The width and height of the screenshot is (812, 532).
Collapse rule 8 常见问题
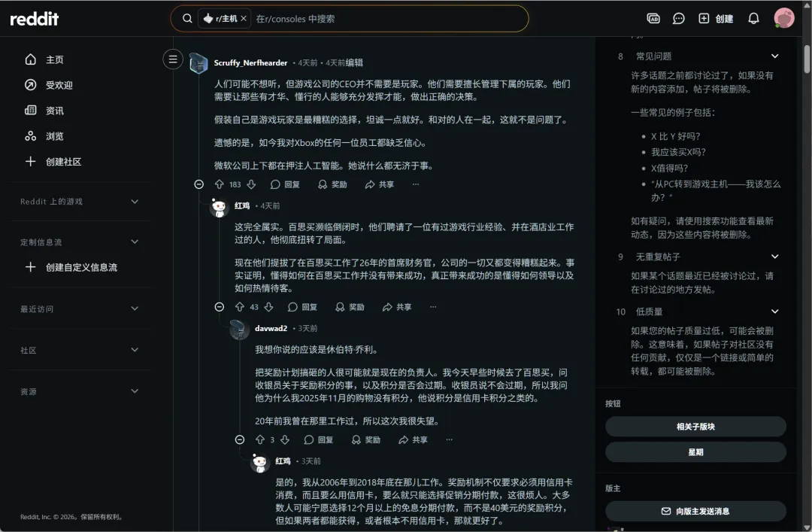[774, 56]
